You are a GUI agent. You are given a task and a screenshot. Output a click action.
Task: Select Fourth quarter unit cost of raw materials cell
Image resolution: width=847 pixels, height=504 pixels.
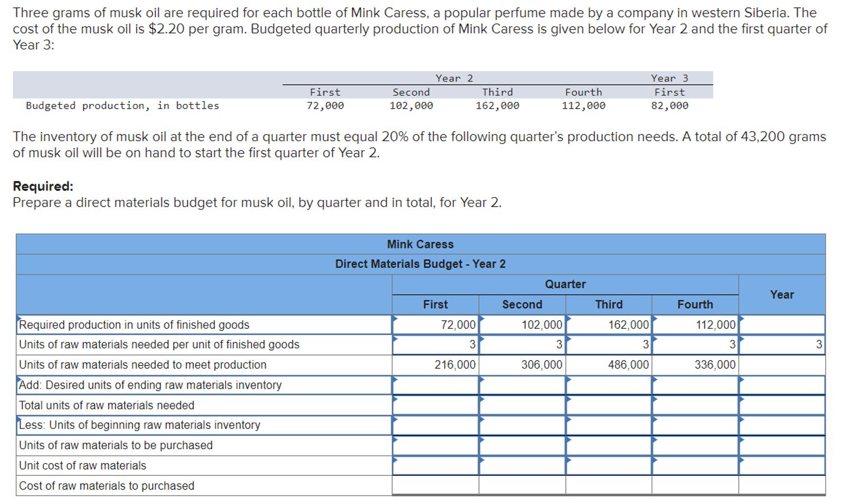[x=695, y=466]
